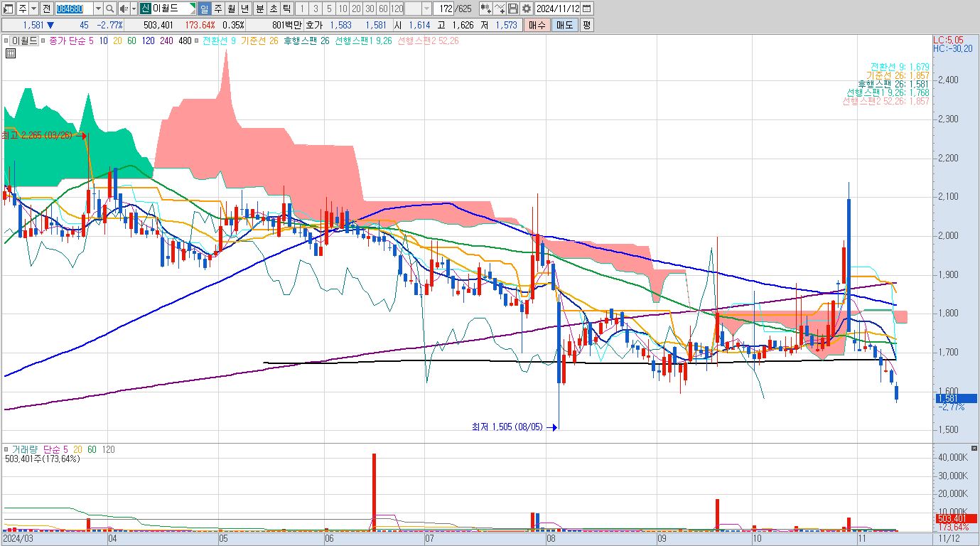
Task: Open the calendar date picker icon
Action: [x=587, y=9]
